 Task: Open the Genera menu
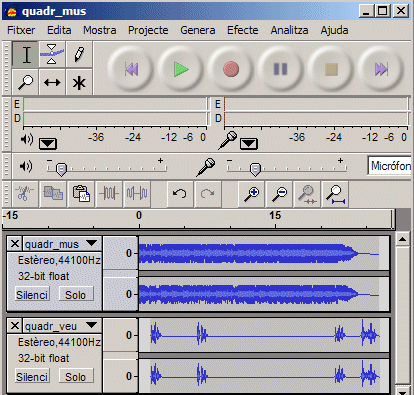198,30
